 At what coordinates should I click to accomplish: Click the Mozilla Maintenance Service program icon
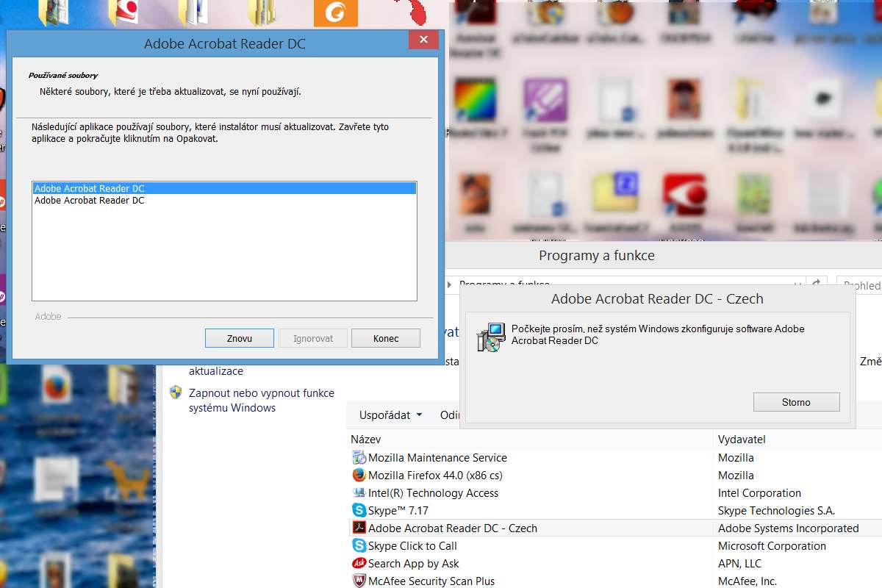point(359,458)
